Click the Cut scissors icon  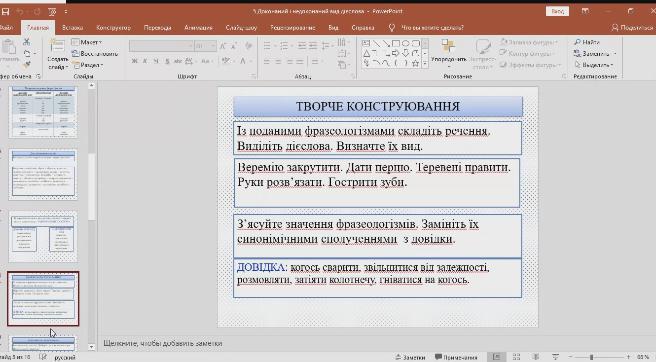[26, 42]
